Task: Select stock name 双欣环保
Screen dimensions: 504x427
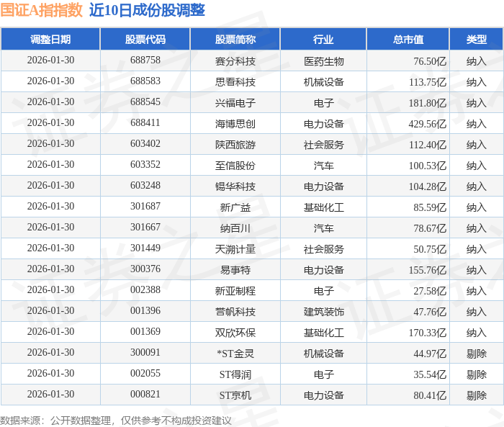Action: [x=235, y=333]
